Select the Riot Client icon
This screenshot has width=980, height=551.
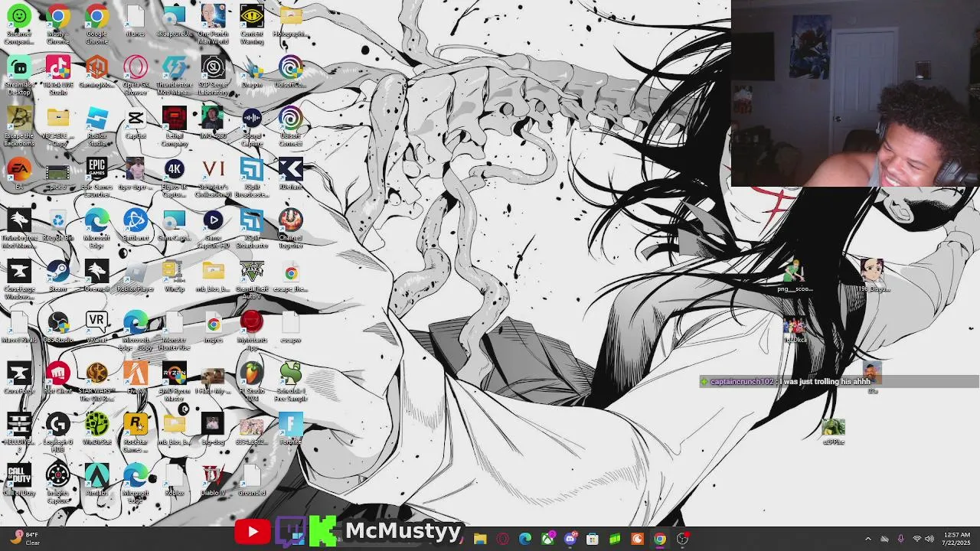point(58,378)
